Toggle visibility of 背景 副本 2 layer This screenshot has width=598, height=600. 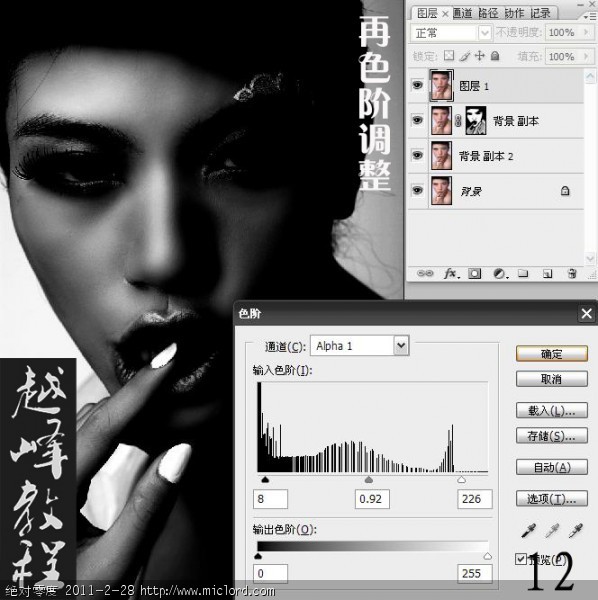(417, 155)
